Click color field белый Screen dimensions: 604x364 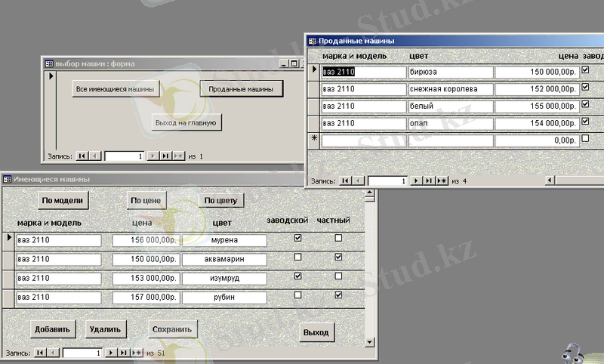pos(451,106)
